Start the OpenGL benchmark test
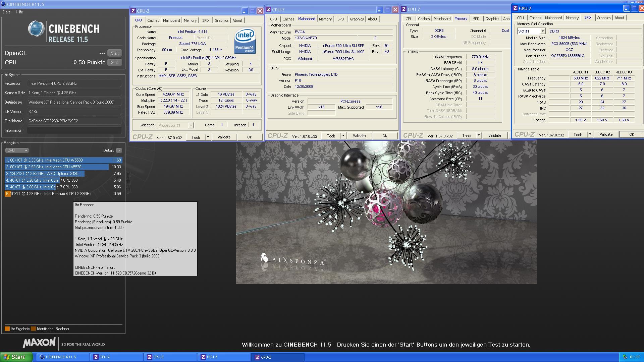This screenshot has height=362, width=644. point(115,53)
